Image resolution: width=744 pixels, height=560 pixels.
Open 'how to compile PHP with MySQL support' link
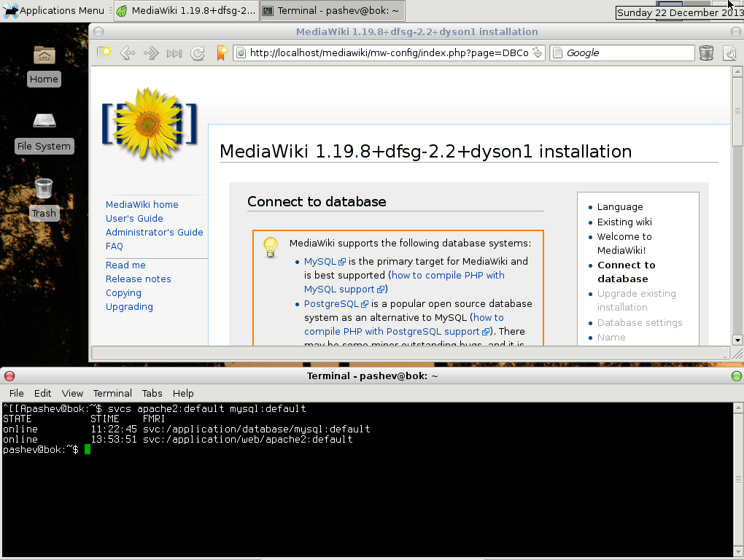(x=404, y=282)
